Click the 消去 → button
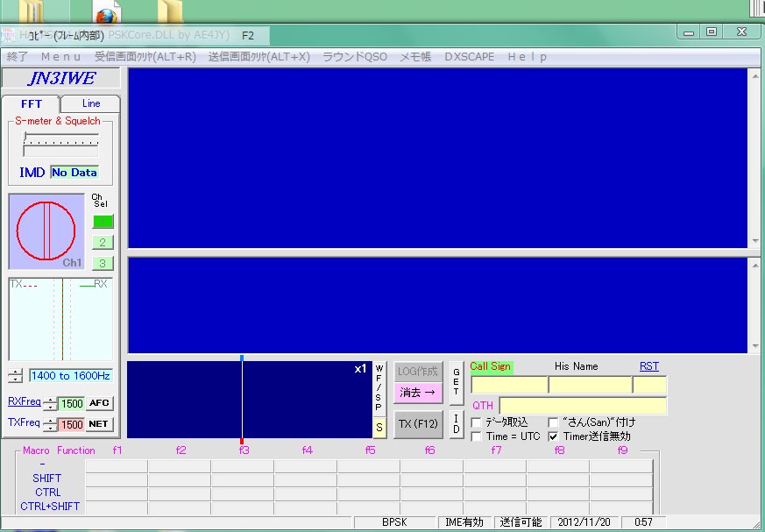Viewport: 765px width, 532px height. [x=418, y=393]
